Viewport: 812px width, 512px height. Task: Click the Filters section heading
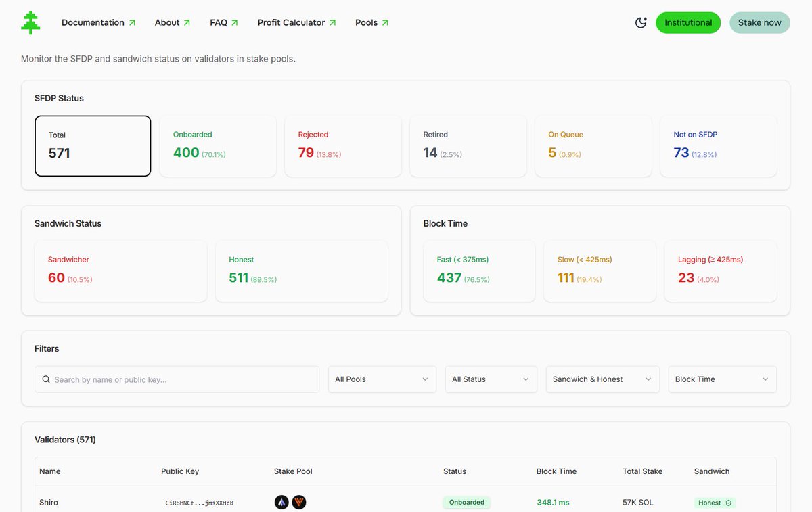click(47, 349)
